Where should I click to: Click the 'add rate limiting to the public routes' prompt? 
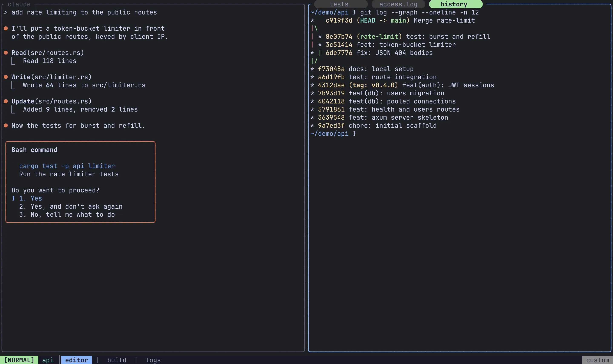click(84, 12)
